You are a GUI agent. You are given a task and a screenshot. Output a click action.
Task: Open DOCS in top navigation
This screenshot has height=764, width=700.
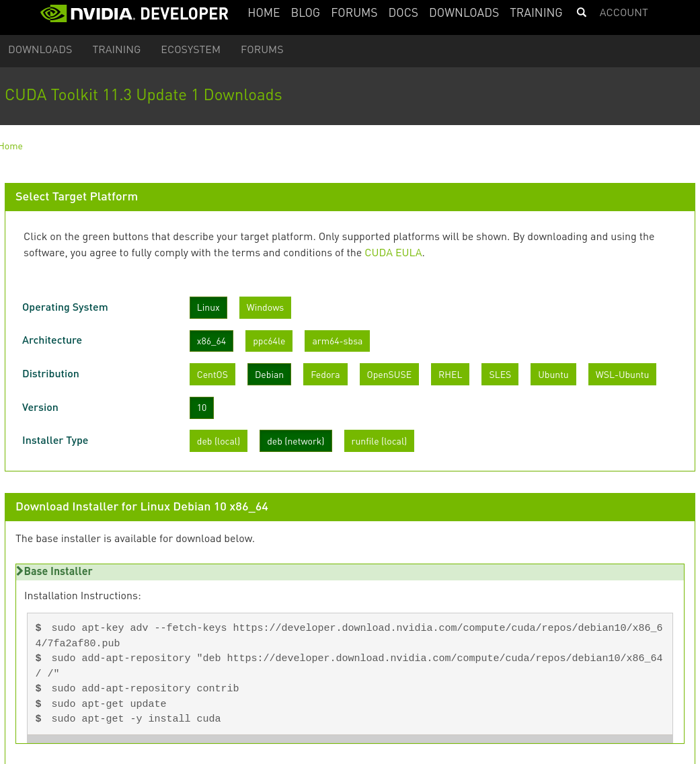(403, 13)
